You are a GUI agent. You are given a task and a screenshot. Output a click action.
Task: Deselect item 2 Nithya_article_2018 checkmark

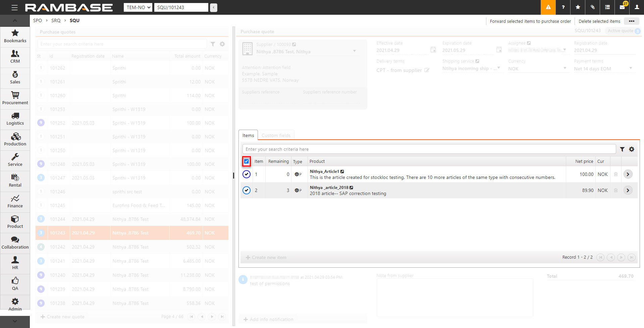tap(247, 190)
